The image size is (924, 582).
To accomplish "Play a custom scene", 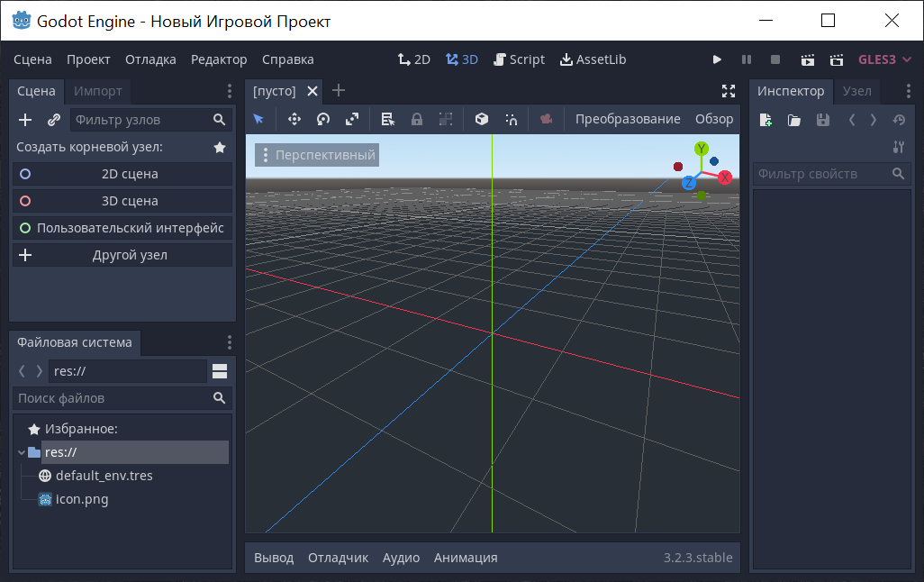I will (x=837, y=59).
